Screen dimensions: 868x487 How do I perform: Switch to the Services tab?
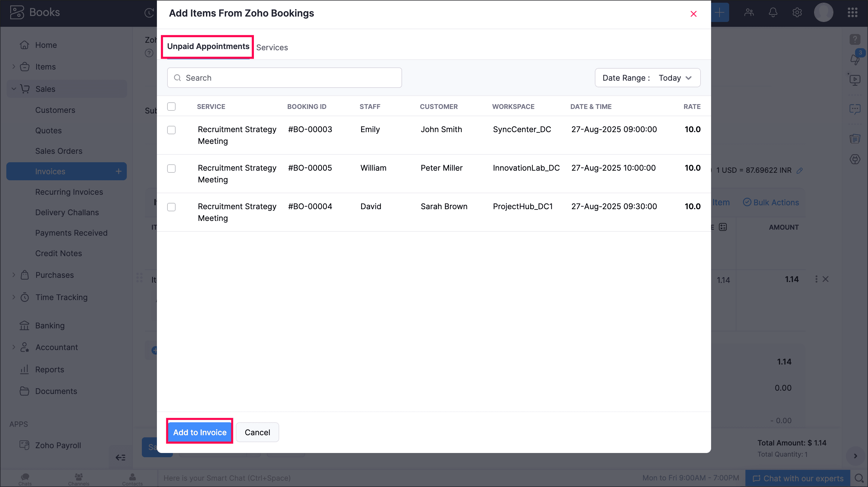point(272,48)
